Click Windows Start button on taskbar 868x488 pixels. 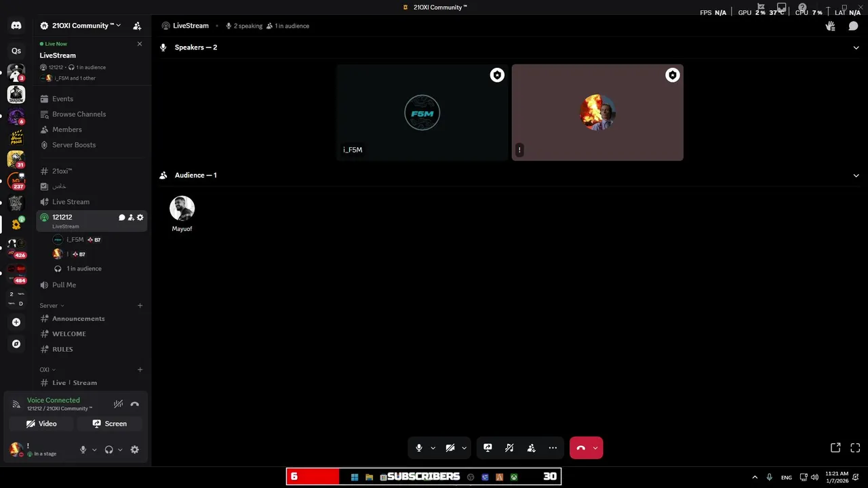355,477
